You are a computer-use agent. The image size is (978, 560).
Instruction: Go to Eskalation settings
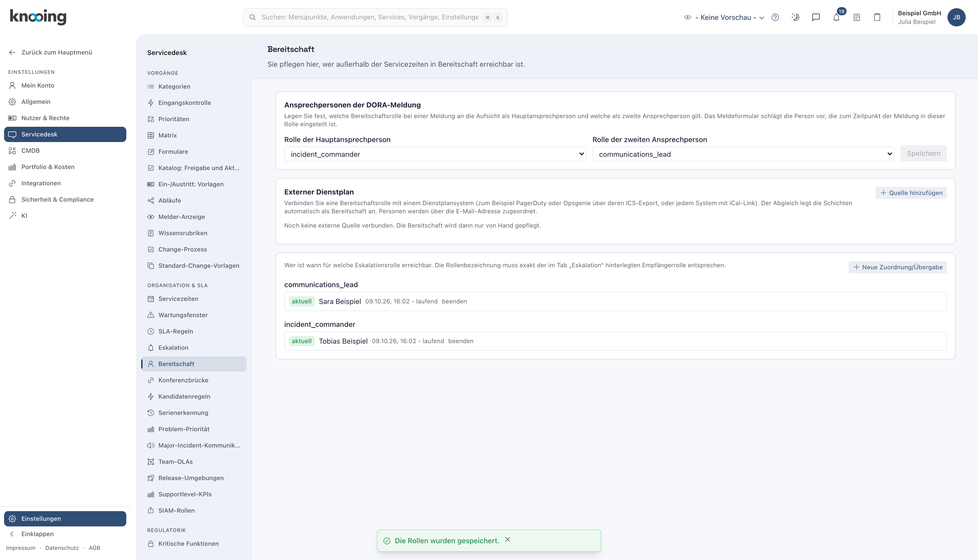click(194, 348)
